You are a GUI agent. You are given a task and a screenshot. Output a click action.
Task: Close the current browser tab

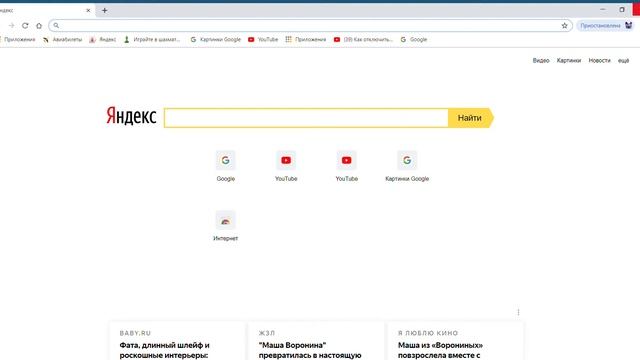tap(88, 10)
